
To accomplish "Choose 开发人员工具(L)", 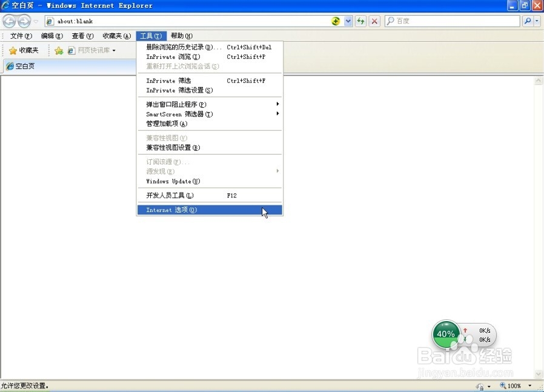I will [210, 195].
